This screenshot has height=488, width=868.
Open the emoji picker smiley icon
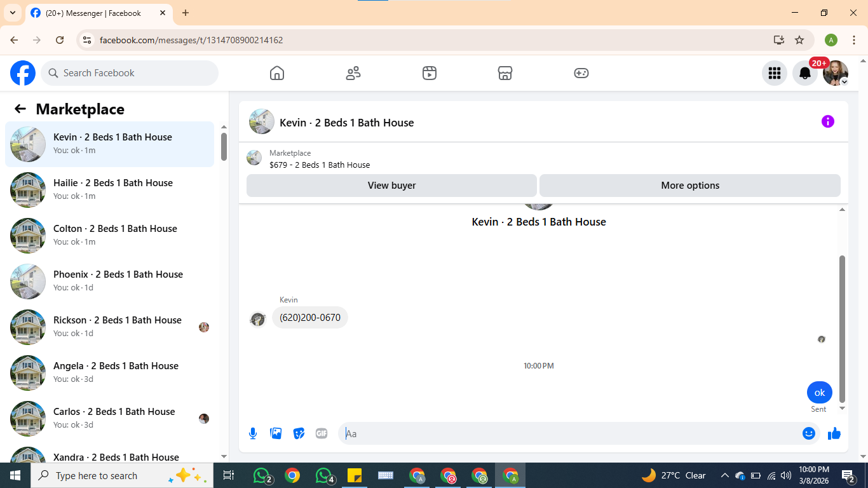coord(809,433)
